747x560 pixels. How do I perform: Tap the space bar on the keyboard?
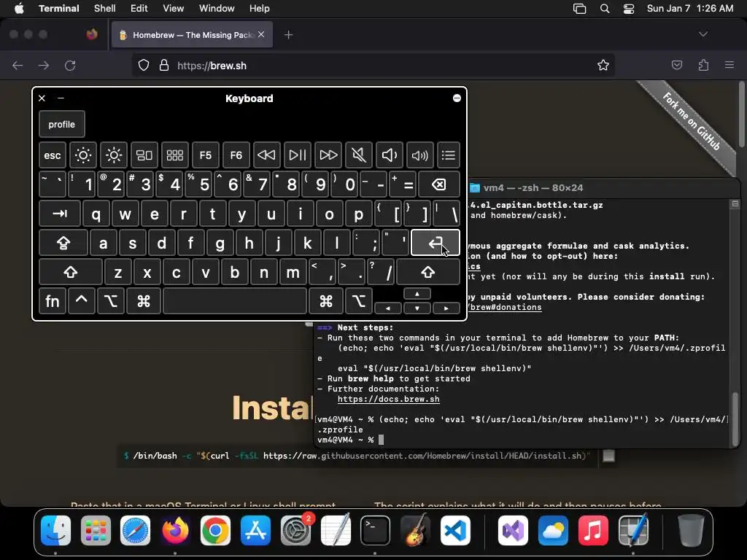[x=235, y=301]
